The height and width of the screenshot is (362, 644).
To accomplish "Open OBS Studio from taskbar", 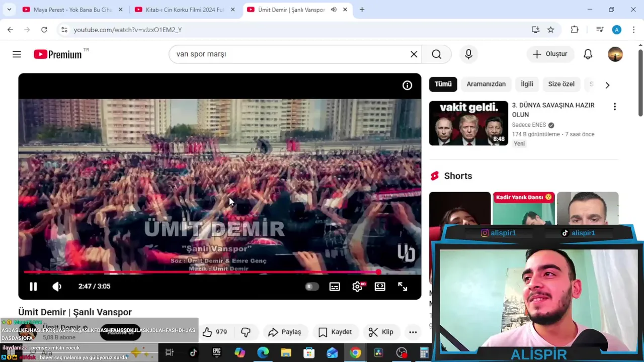I will coord(401,353).
